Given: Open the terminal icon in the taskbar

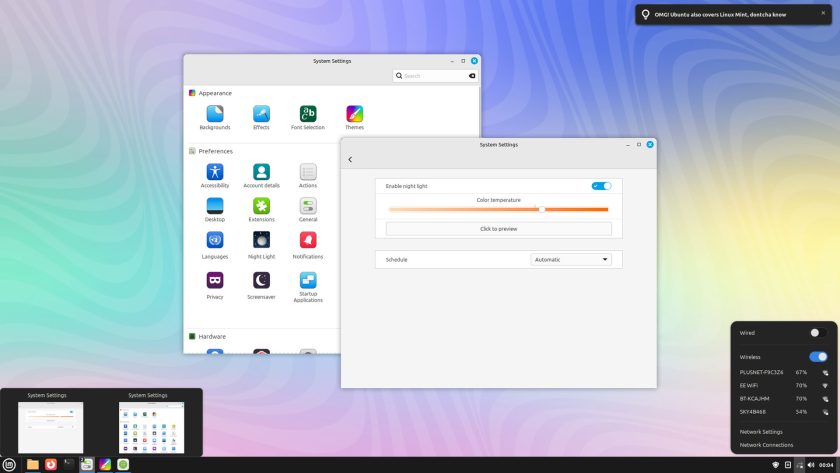Looking at the screenshot, I should pyautogui.click(x=69, y=464).
